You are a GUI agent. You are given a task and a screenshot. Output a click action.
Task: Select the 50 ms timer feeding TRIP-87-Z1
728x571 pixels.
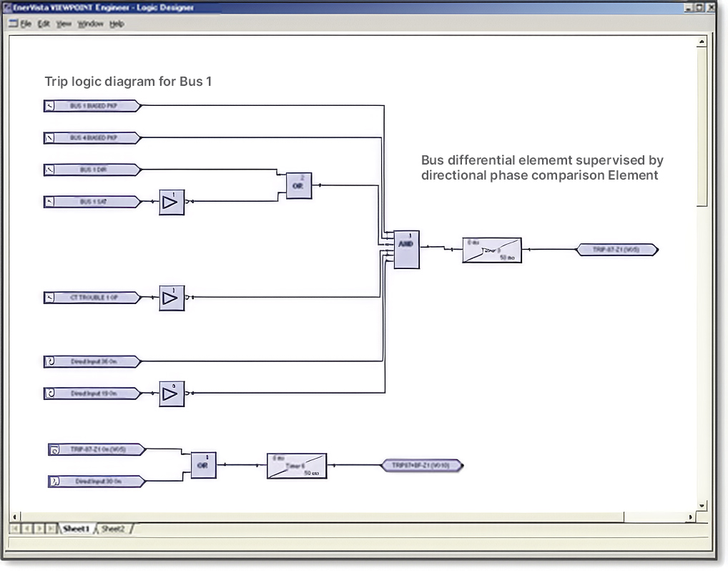click(492, 250)
